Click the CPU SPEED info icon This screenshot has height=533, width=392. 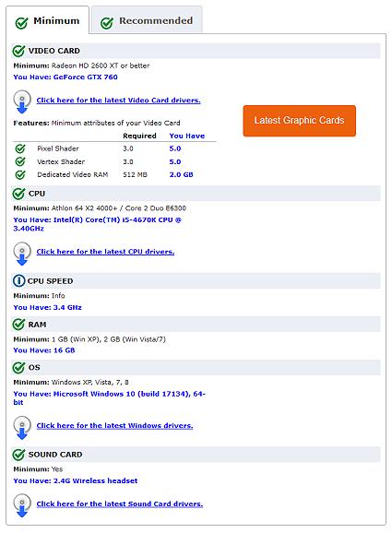pos(19,280)
